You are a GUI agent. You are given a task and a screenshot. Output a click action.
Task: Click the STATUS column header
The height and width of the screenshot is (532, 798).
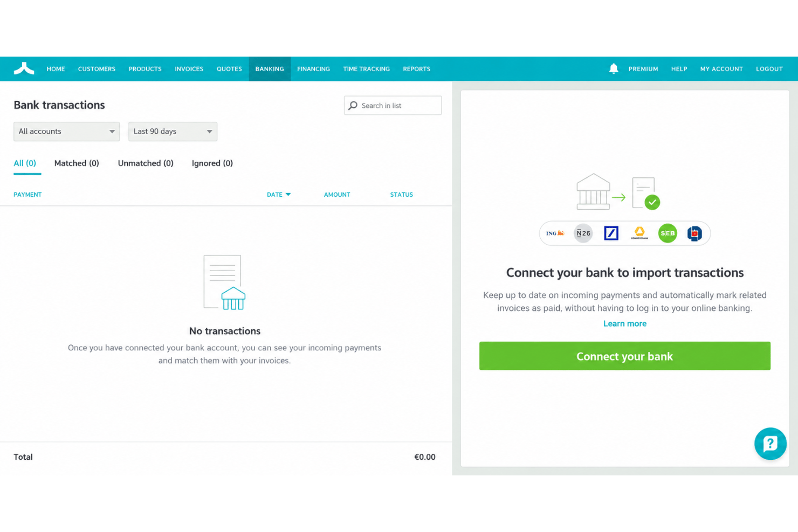(401, 195)
